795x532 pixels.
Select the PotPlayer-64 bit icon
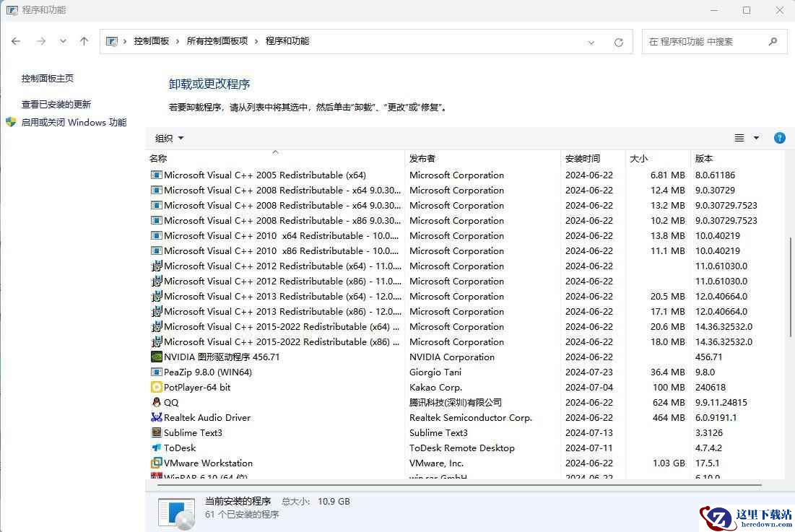[156, 387]
